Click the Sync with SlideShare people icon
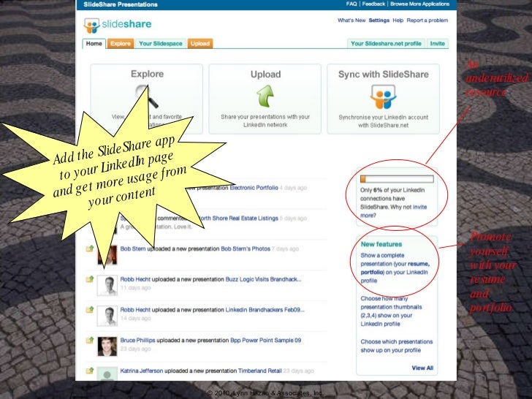The height and width of the screenshot is (399, 532). pyautogui.click(x=383, y=97)
